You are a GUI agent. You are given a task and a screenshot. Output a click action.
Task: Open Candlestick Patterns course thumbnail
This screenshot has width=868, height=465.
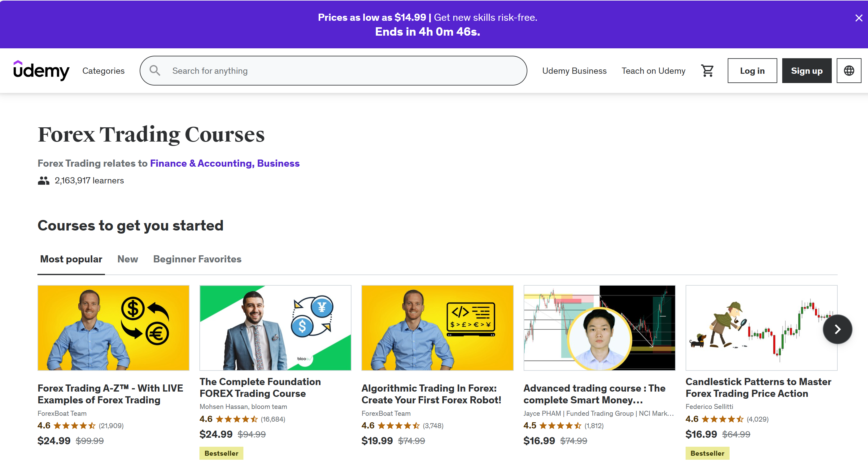coord(761,327)
